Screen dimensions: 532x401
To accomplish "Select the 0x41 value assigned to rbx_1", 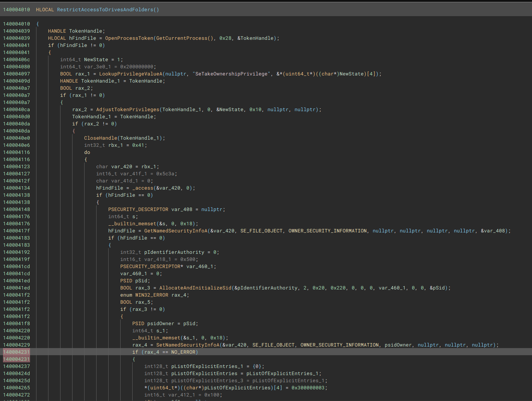I will (138, 145).
